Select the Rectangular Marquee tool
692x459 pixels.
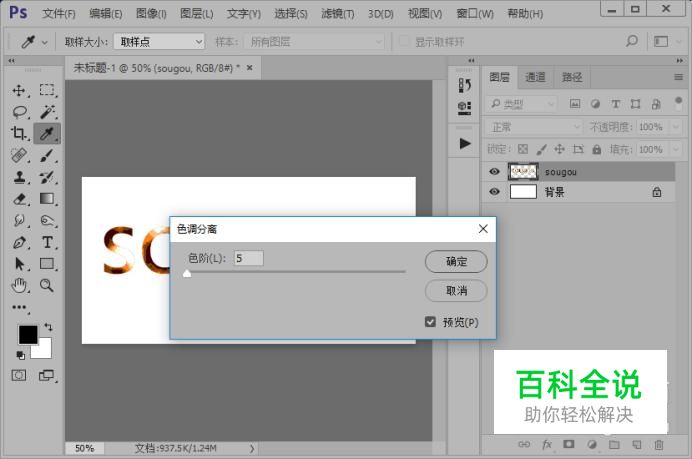(x=47, y=90)
